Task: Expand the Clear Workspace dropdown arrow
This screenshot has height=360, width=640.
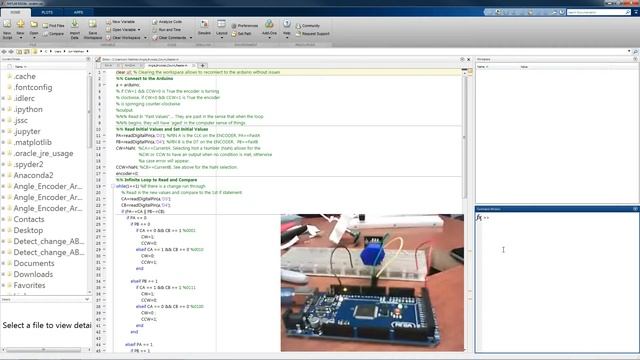Action: click(x=145, y=38)
